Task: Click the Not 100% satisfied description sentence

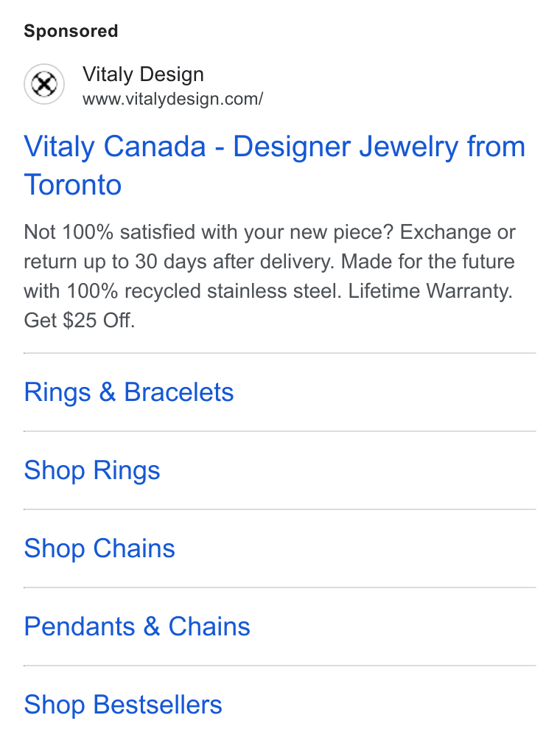Action: pos(209,232)
